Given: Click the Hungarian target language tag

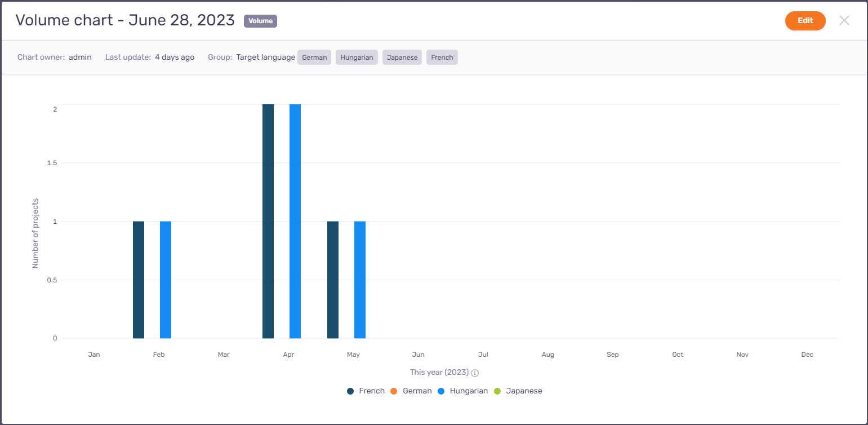Looking at the screenshot, I should coord(357,57).
